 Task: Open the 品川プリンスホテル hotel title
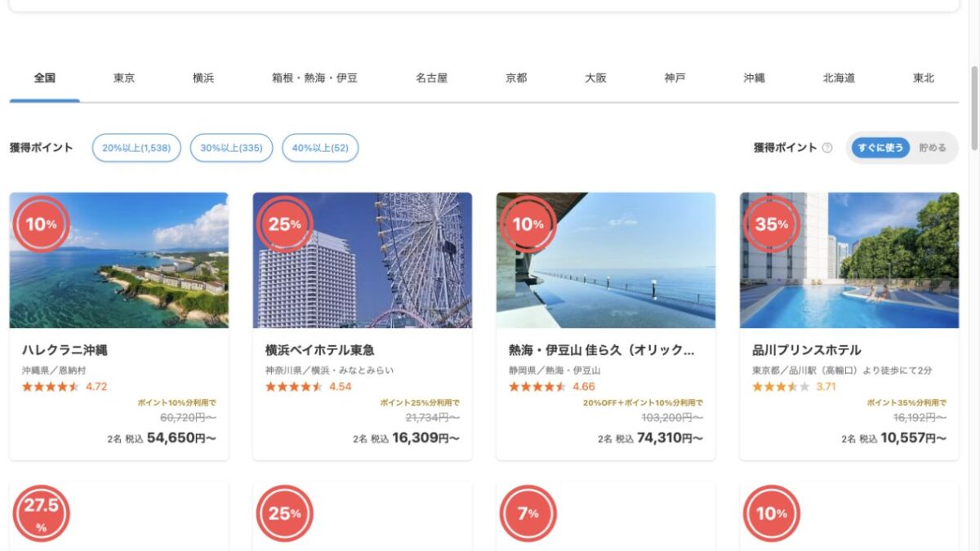pyautogui.click(x=807, y=350)
